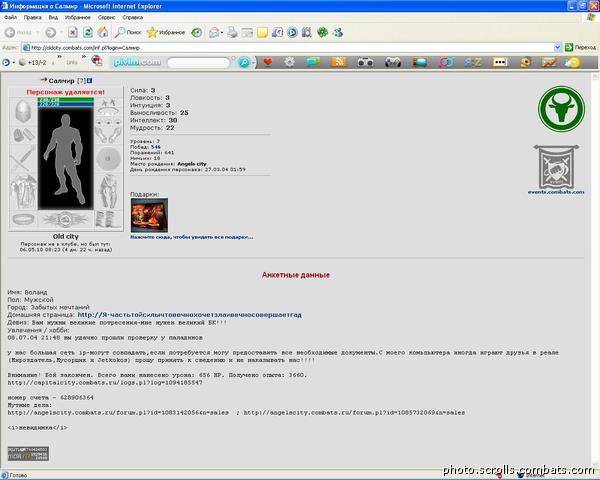
Task: Click the gloves equipment slot
Action: coord(23,135)
